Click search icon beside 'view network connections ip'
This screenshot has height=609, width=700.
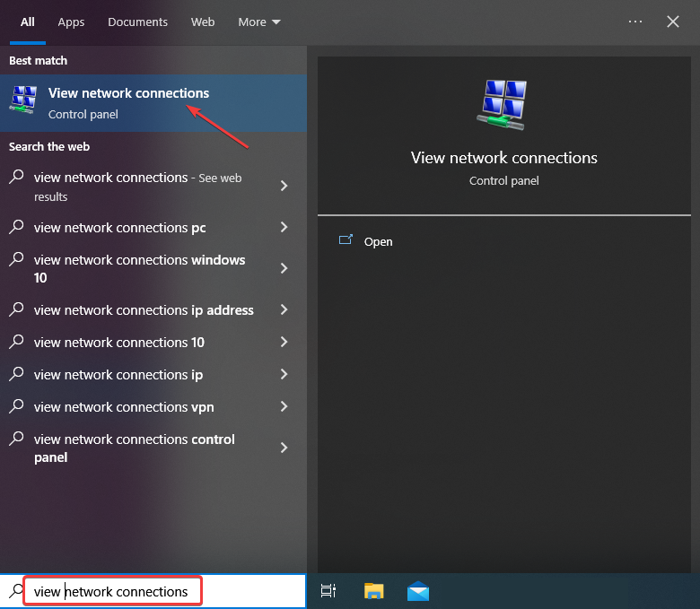point(16,373)
